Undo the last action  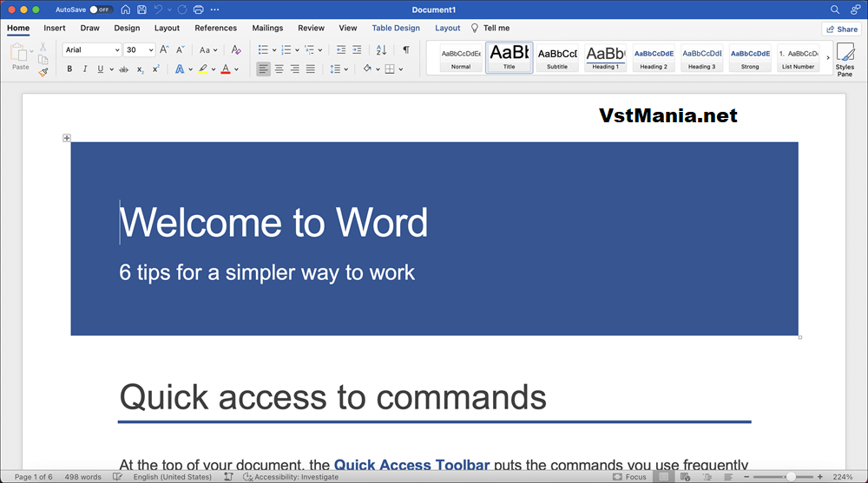(158, 10)
